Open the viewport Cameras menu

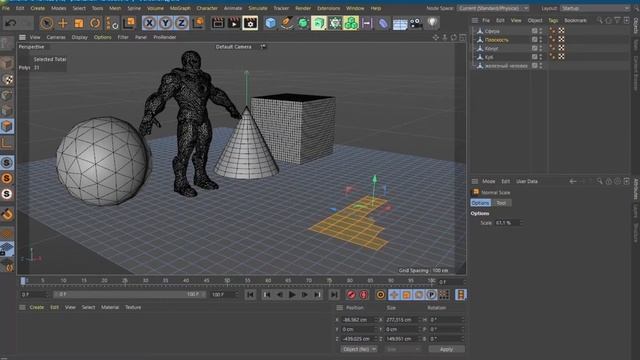(56, 37)
